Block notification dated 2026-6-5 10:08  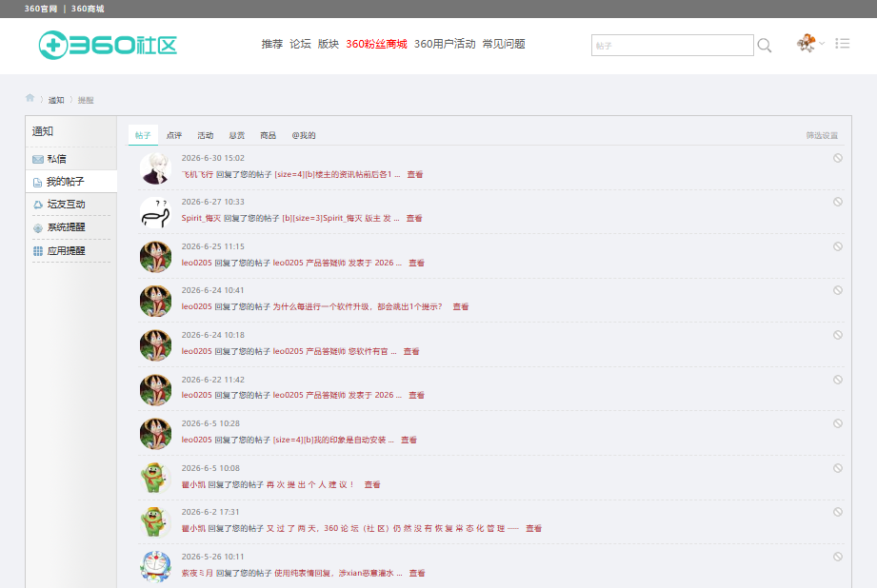click(838, 468)
